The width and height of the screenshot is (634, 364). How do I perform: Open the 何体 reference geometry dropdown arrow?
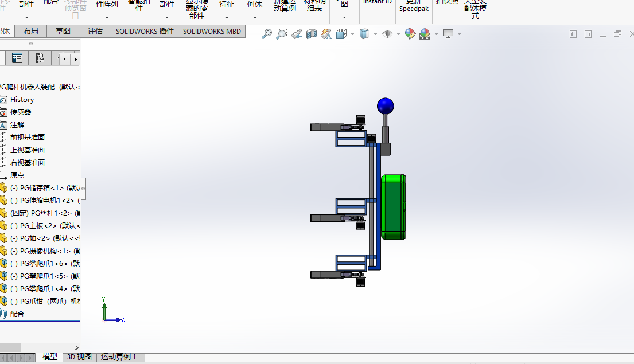click(x=255, y=17)
